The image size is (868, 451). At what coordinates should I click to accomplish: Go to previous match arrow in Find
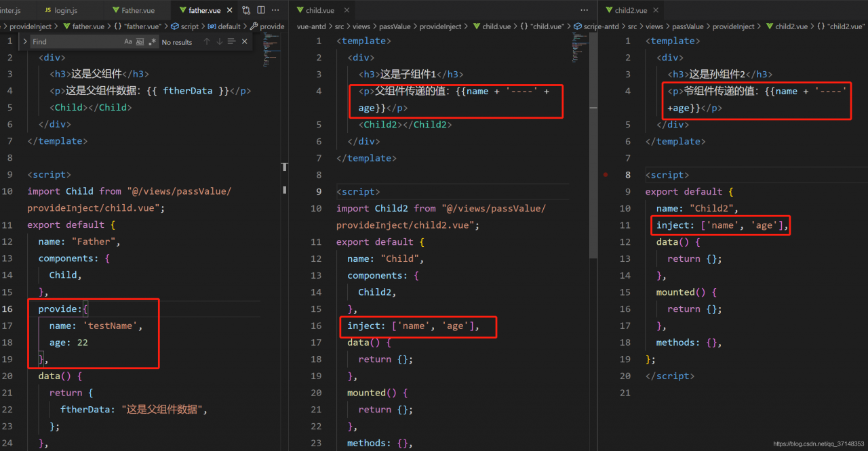point(207,42)
